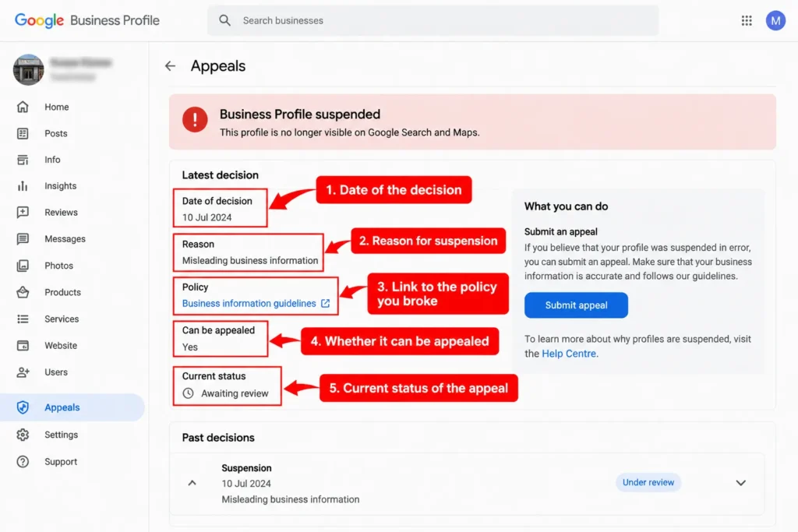The image size is (798, 532).
Task: Click the Home icon in sidebar
Action: [x=23, y=107]
